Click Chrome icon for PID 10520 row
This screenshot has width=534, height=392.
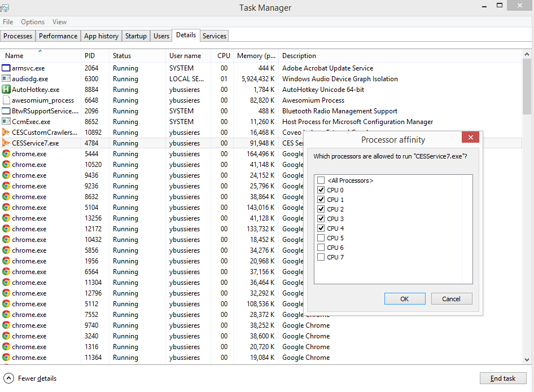pyautogui.click(x=6, y=164)
